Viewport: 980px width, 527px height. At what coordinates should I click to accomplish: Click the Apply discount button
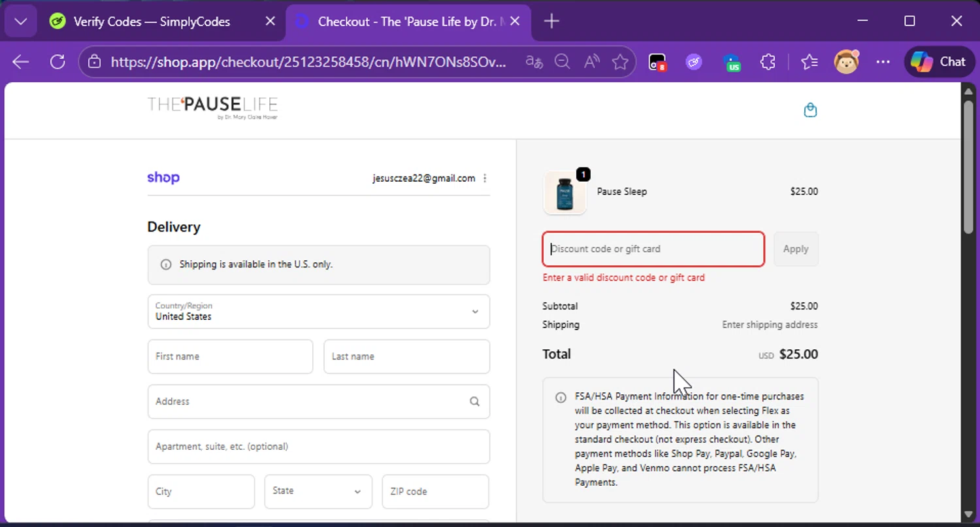(x=796, y=249)
